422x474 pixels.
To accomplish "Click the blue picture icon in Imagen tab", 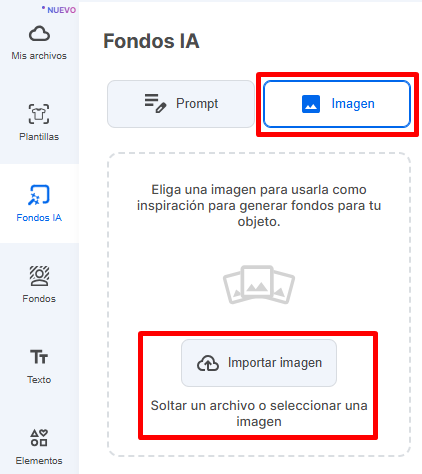I will pyautogui.click(x=311, y=104).
